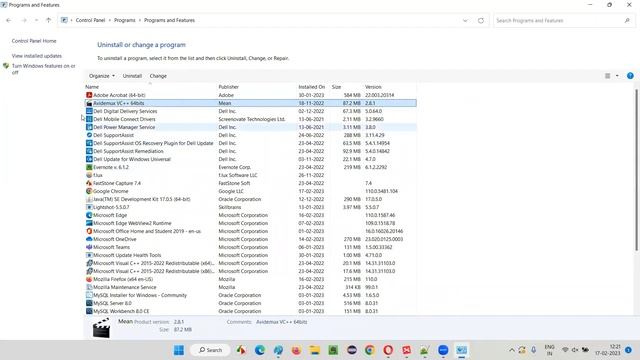Viewport: 640px width, 360px height.
Task: Open Turn Windows features on or off
Action: (x=43, y=69)
